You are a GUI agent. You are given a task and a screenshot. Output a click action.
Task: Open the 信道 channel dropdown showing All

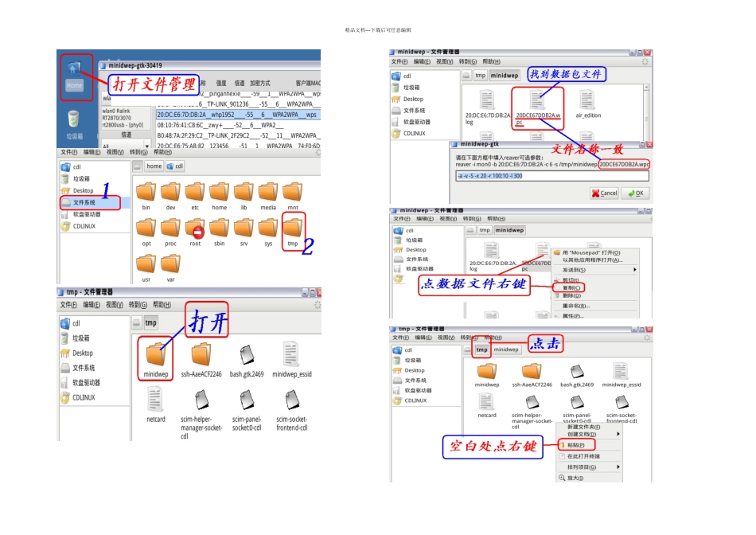point(126,145)
